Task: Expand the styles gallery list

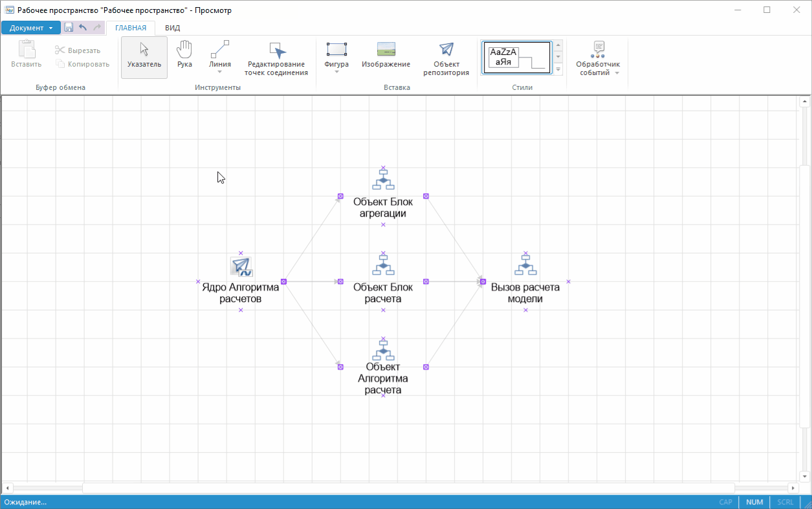Action: 558,69
